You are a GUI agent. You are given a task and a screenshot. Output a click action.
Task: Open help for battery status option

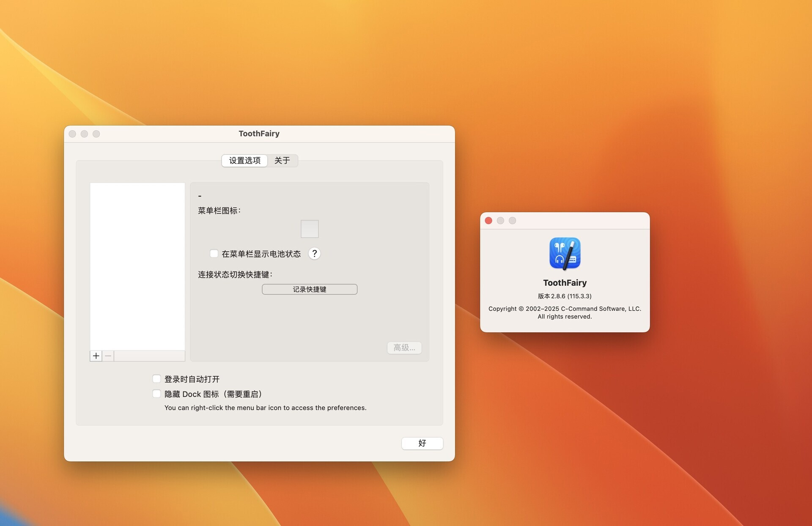point(314,254)
